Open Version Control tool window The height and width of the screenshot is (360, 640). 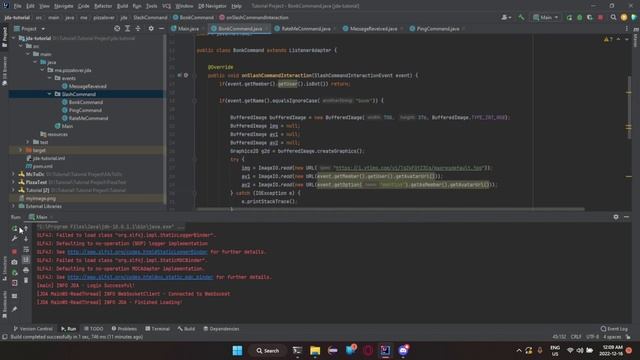point(33,329)
